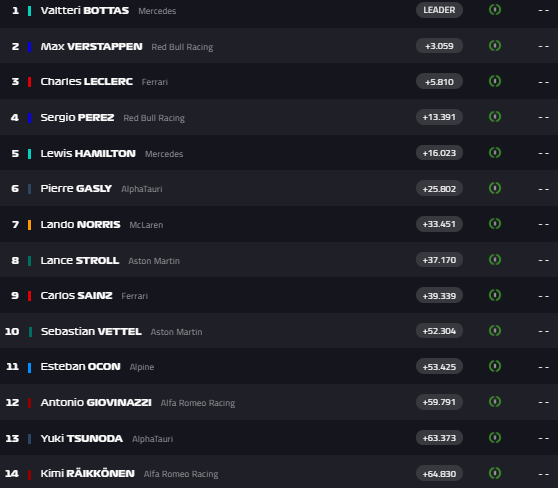Click the green tyre icon in Bottas's row
This screenshot has height=488, width=558.
coord(495,10)
